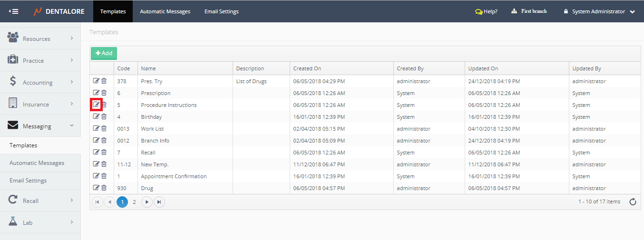Open System Administrator user dropdown
The height and width of the screenshot is (240, 644).
(x=599, y=11)
